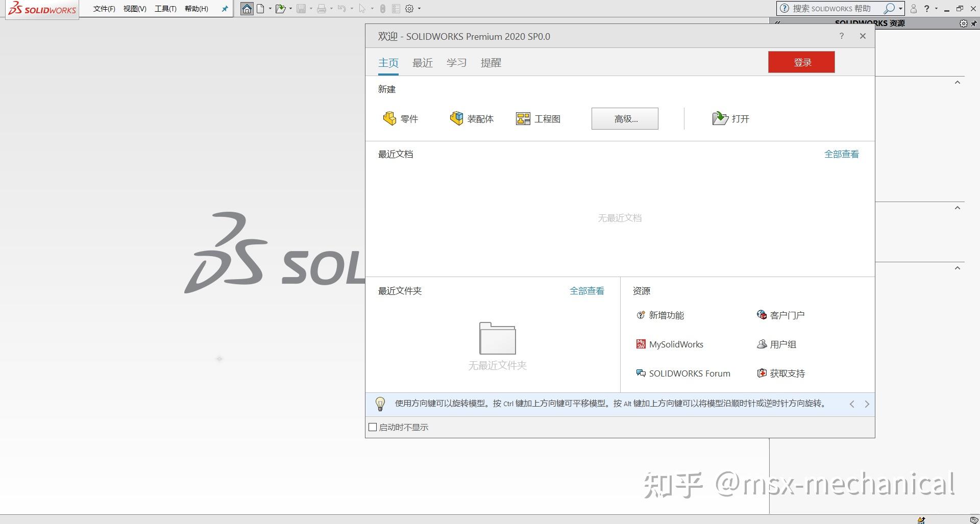Viewport: 980px width, 524px height.
Task: Click the red 登录 button
Action: pos(801,62)
